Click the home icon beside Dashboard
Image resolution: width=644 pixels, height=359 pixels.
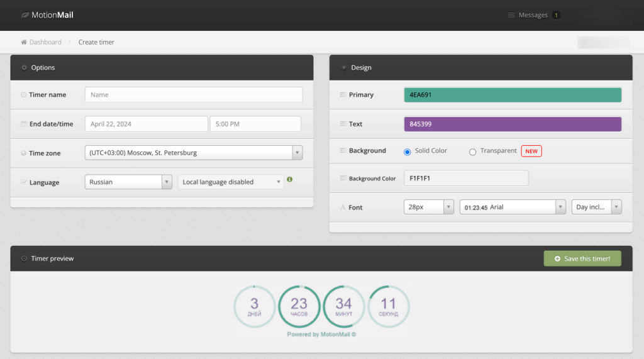pos(24,42)
